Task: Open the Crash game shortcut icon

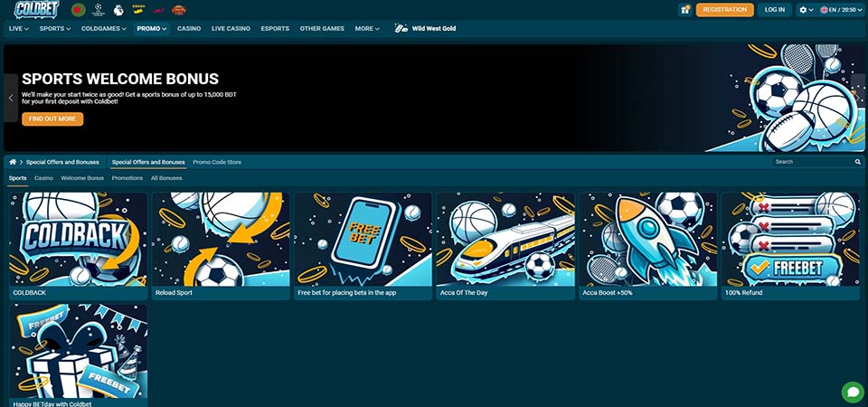Action: click(138, 9)
